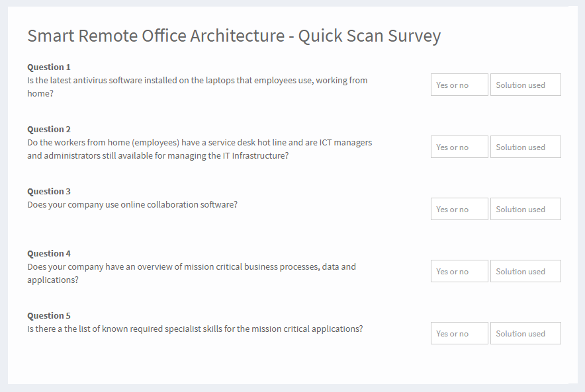Select the Question 3 'Solution used' box
Viewport: 585px width, 392px height.
click(x=525, y=209)
